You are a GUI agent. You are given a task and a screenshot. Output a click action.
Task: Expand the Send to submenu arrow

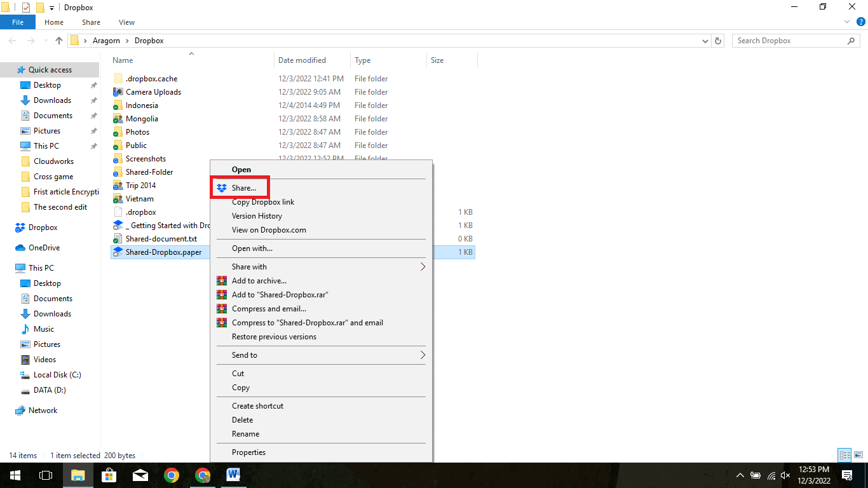tap(423, 355)
